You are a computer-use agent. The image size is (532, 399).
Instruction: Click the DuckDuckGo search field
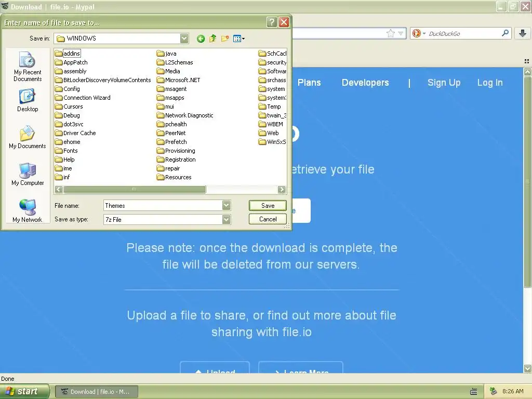click(463, 33)
